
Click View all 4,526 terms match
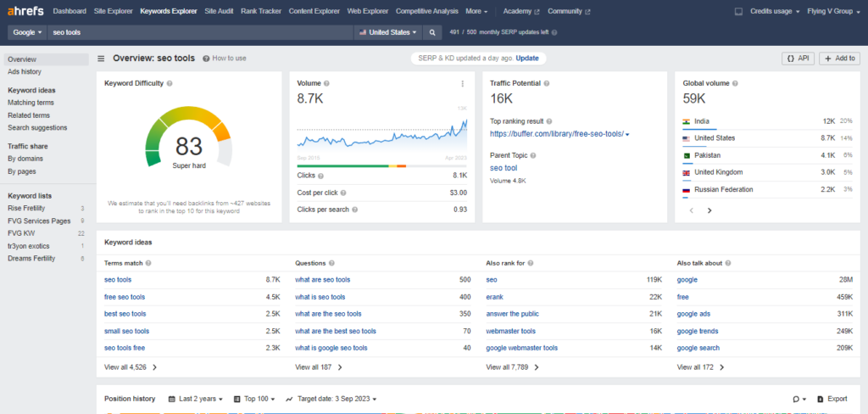pyautogui.click(x=131, y=366)
